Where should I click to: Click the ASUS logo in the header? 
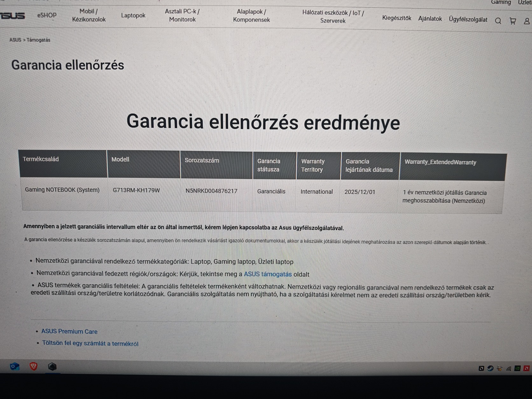(x=12, y=16)
